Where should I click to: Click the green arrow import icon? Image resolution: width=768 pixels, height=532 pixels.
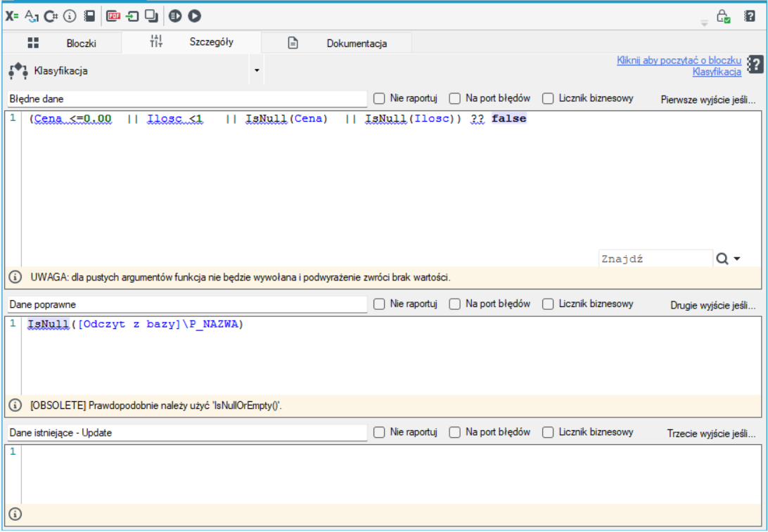coord(132,16)
